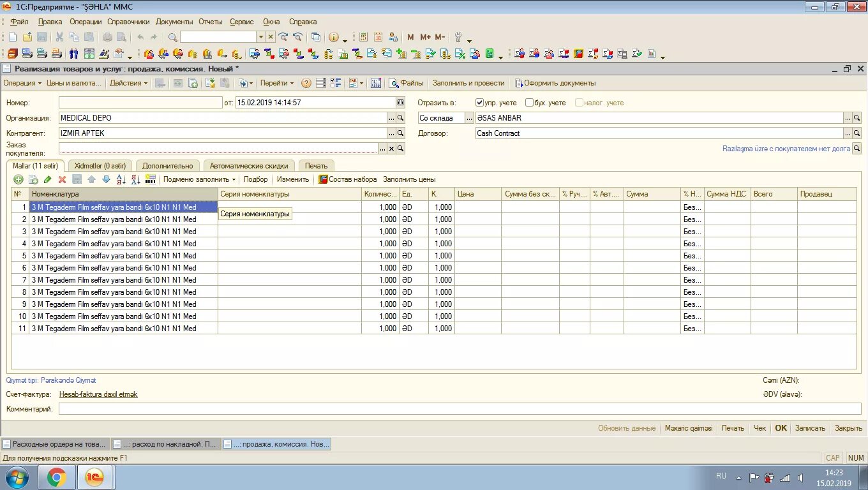Screen dimensions: 868x490
Task: Click the 1C application icon in taskbar
Action: coord(94,477)
